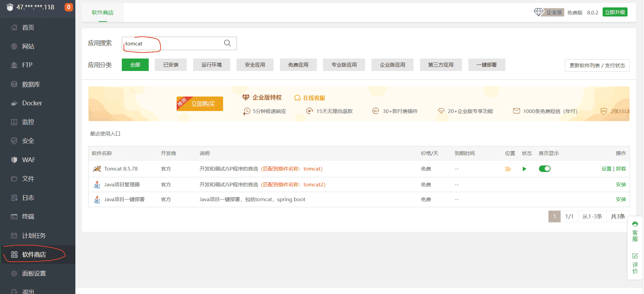
Task: Click the 5分钟极速响应 icon in banner
Action: [247, 111]
